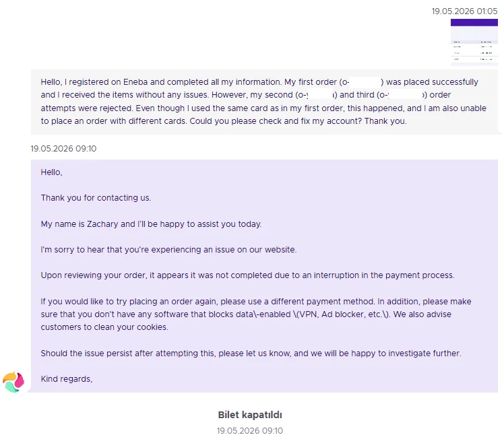Click the 'I'm sorry to hear' sentence
Screen dimensions: 504x437
(168, 250)
